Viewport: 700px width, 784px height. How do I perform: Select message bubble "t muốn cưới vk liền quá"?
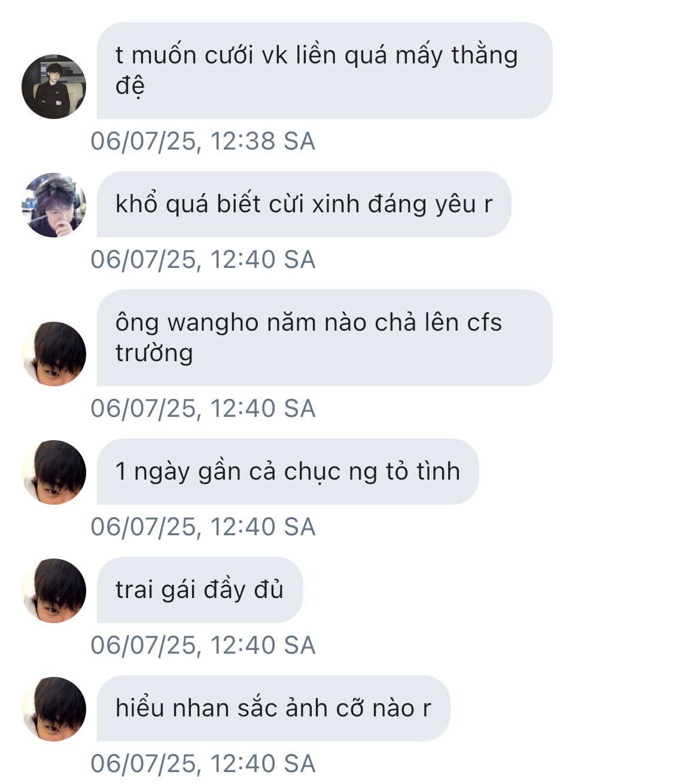click(324, 71)
